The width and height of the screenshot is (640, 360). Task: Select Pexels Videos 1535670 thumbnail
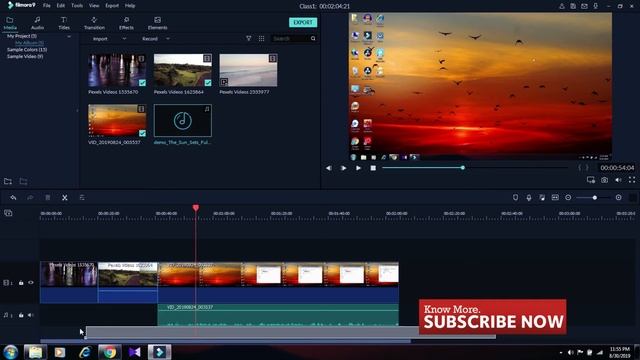(117, 70)
